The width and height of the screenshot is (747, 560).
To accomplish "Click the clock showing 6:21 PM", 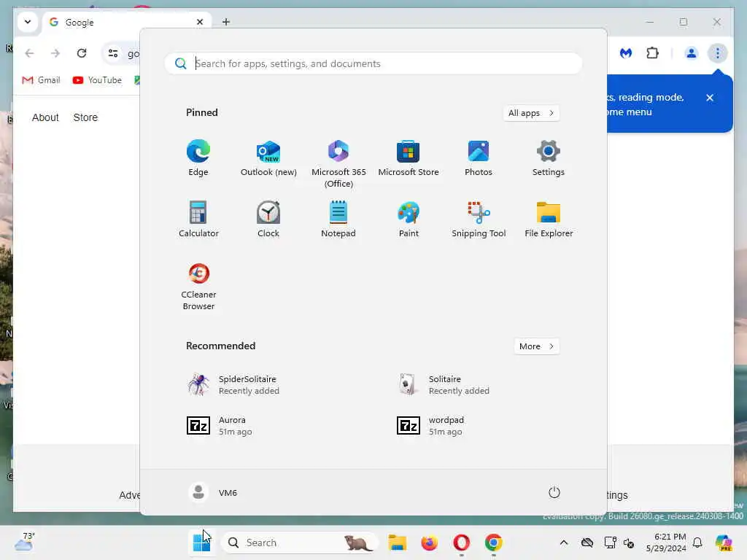I will [x=666, y=542].
